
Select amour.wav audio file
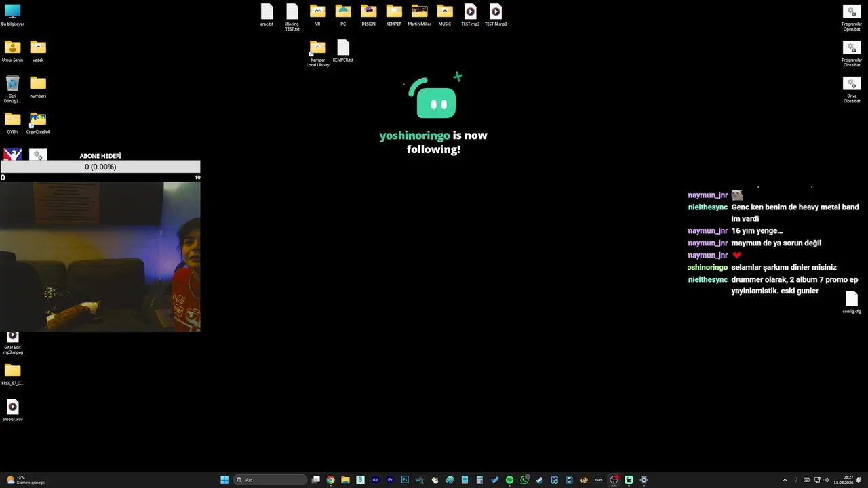[x=12, y=410]
